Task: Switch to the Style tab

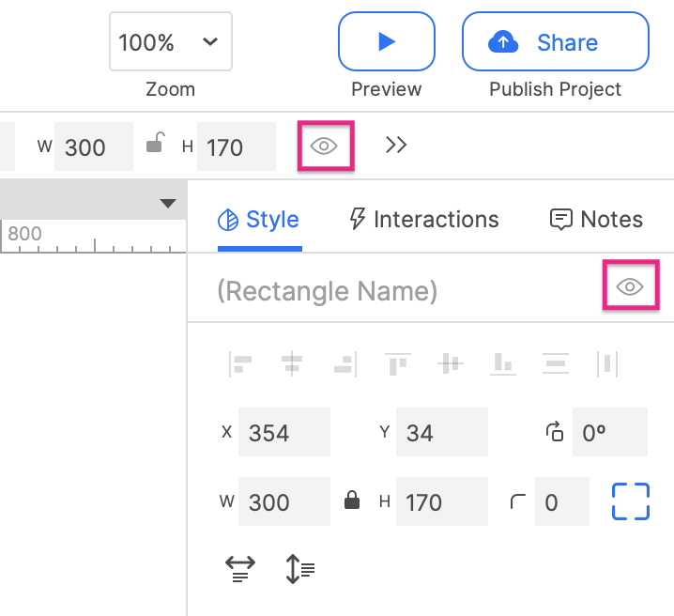Action: pyautogui.click(x=259, y=220)
